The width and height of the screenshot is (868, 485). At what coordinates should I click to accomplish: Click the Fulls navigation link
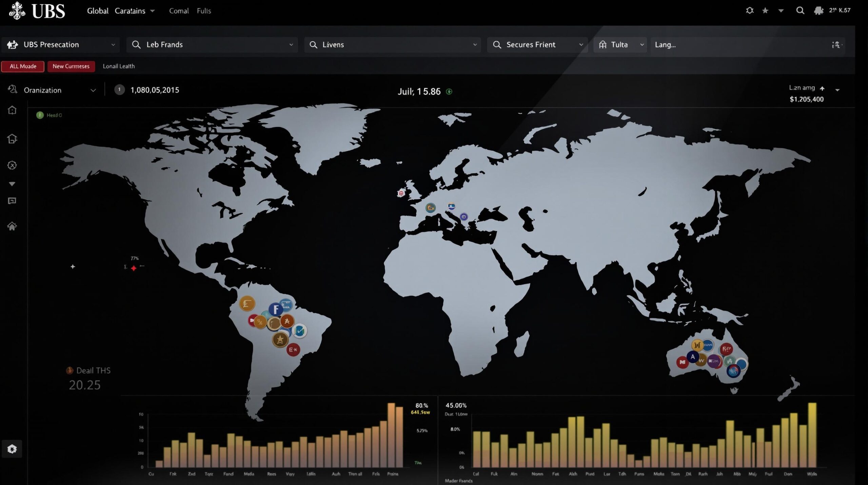point(204,11)
